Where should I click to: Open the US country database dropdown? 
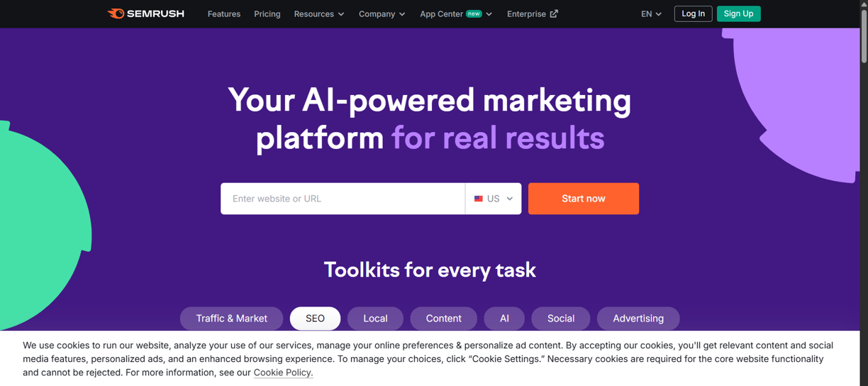(494, 199)
